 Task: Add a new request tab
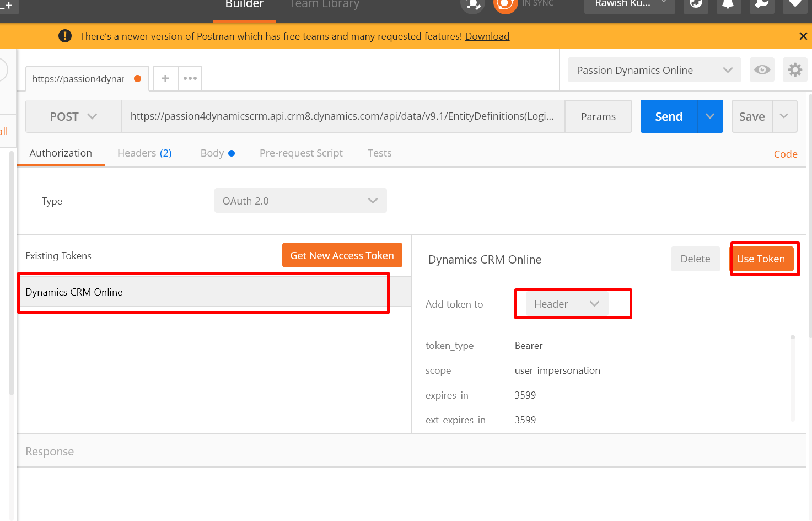(165, 78)
